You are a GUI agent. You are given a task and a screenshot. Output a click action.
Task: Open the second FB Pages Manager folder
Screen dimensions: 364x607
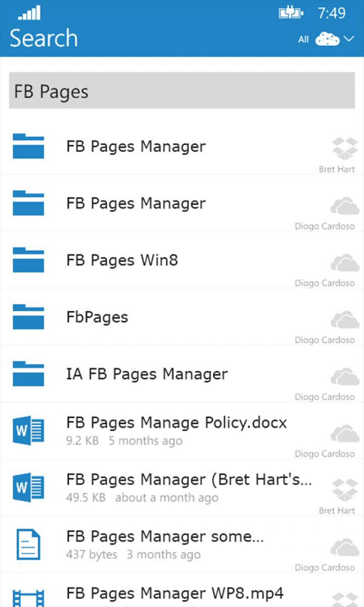(182, 203)
